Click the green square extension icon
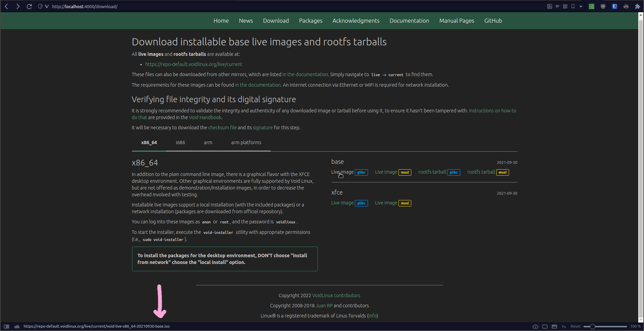644x331 pixels. [x=592, y=6]
